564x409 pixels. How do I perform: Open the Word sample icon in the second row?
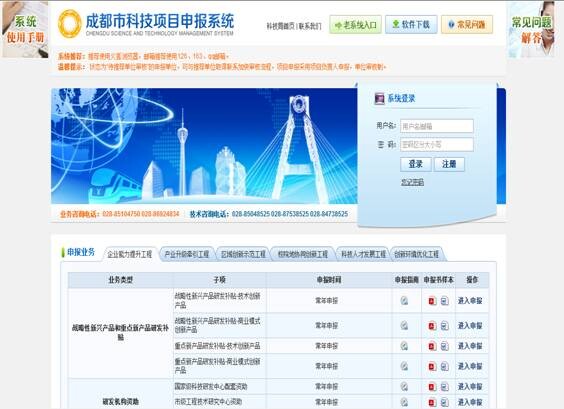(x=445, y=326)
